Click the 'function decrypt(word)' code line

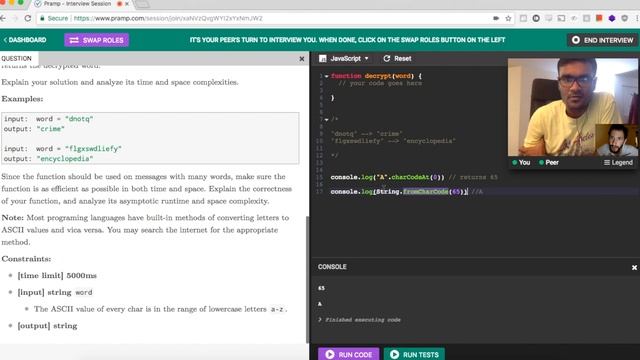376,76
